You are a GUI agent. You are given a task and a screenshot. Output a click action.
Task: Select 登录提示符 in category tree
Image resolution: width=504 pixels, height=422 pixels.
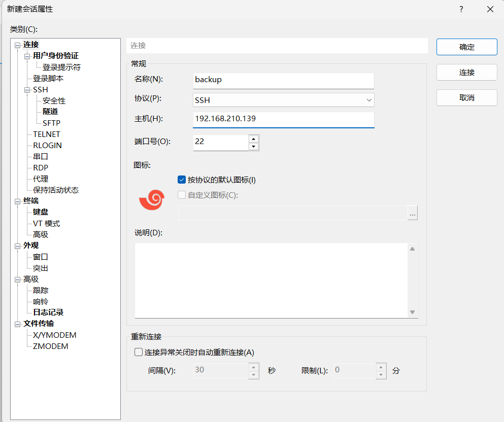point(61,67)
